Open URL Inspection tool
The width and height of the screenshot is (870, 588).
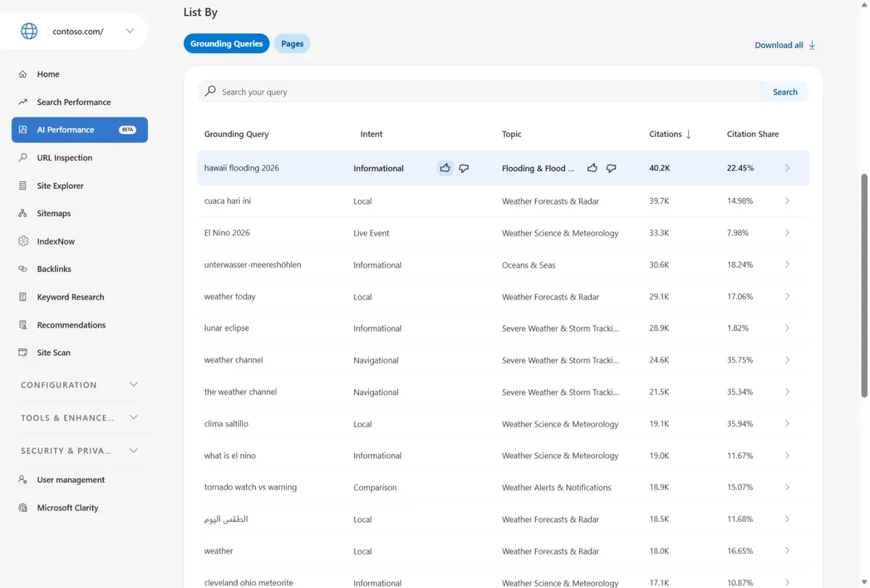65,157
